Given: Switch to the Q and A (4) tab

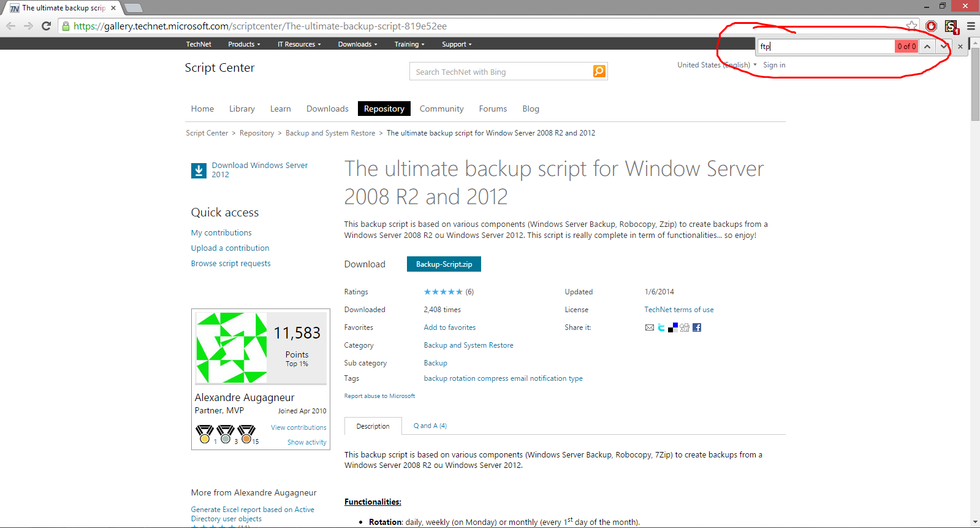Looking at the screenshot, I should click(430, 426).
